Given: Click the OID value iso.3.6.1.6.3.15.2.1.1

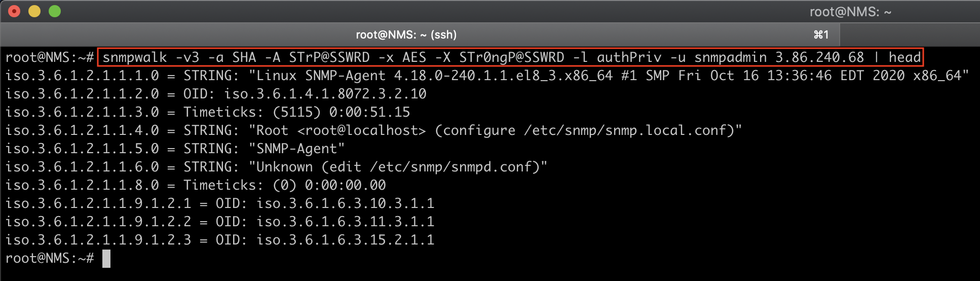Looking at the screenshot, I should [346, 240].
